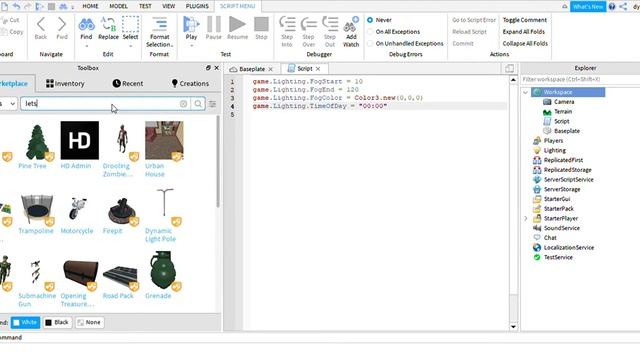Open the VIEW ribbon tab
This screenshot has width=640, height=360.
169,6
